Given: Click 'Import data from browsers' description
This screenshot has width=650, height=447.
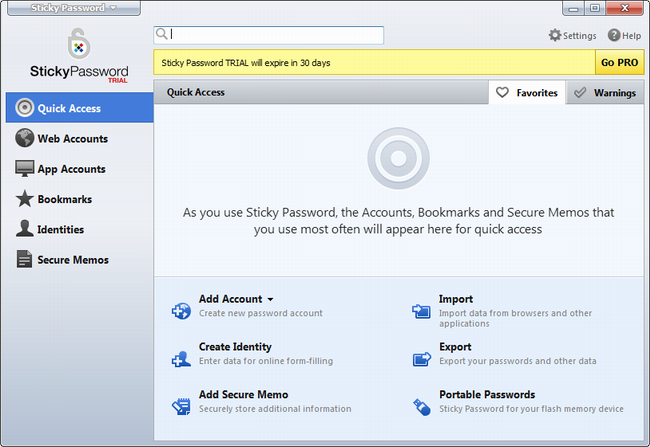Looking at the screenshot, I should (x=515, y=318).
